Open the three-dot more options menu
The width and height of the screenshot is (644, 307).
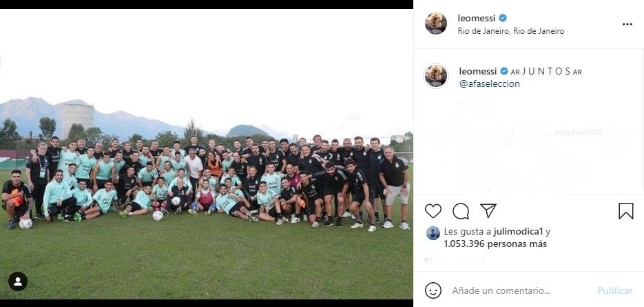[x=627, y=24]
